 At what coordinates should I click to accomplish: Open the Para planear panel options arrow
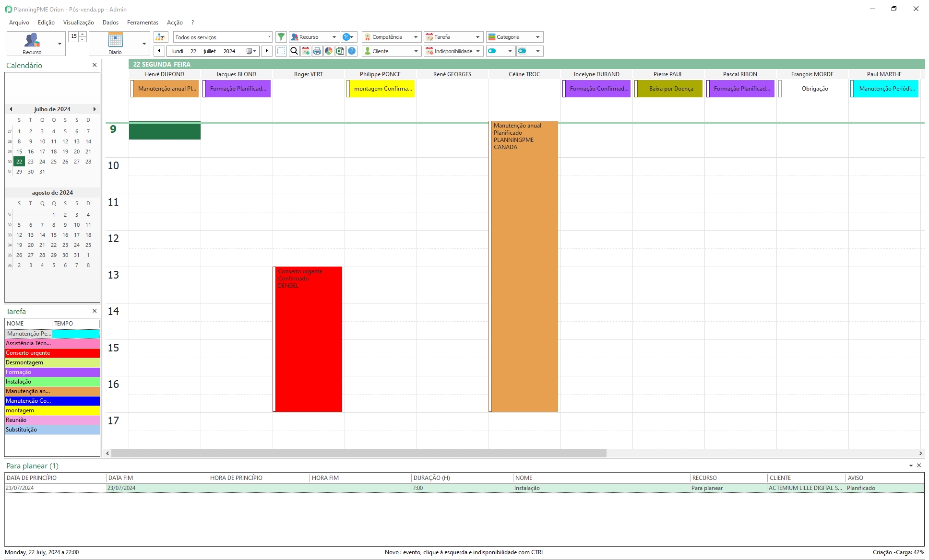point(911,466)
